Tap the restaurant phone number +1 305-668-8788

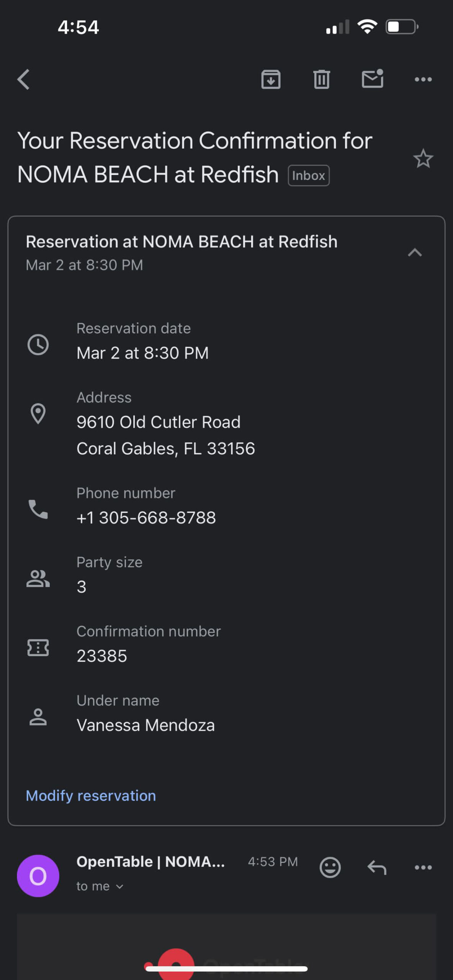click(x=146, y=518)
